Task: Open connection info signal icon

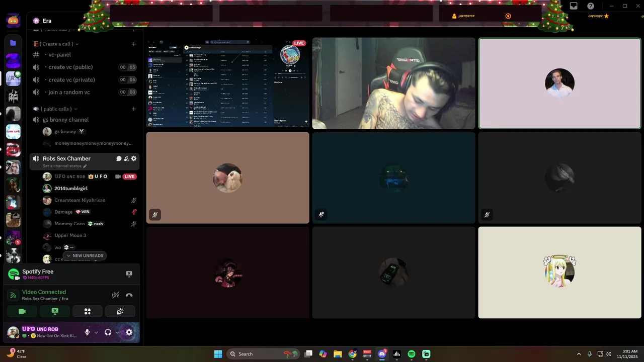Action: [14, 295]
